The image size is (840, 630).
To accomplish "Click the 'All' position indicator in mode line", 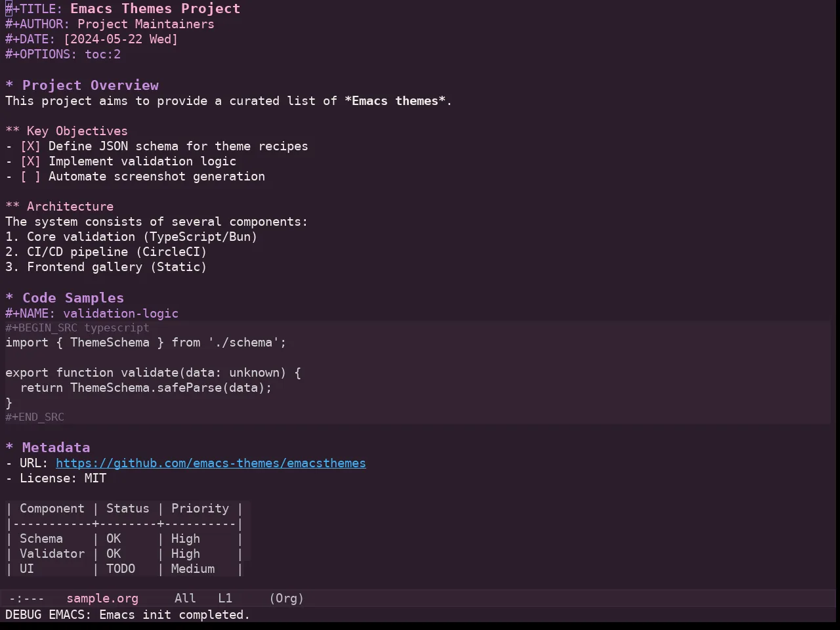I will (185, 598).
